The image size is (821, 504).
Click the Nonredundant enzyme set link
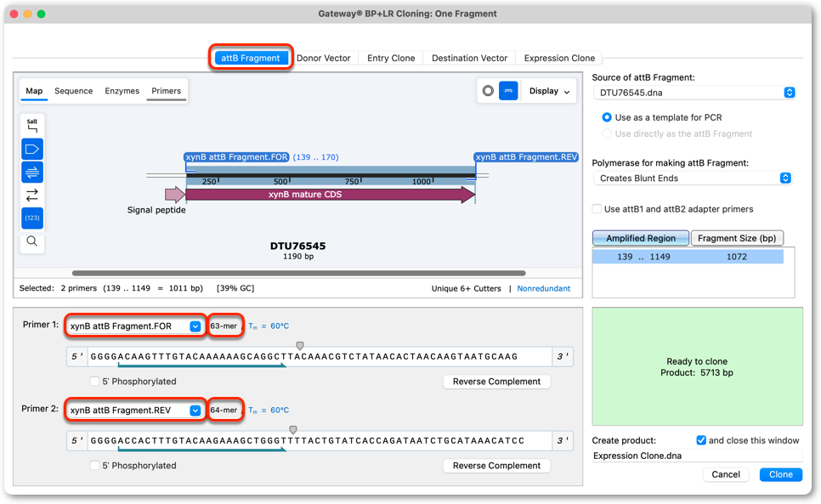543,288
